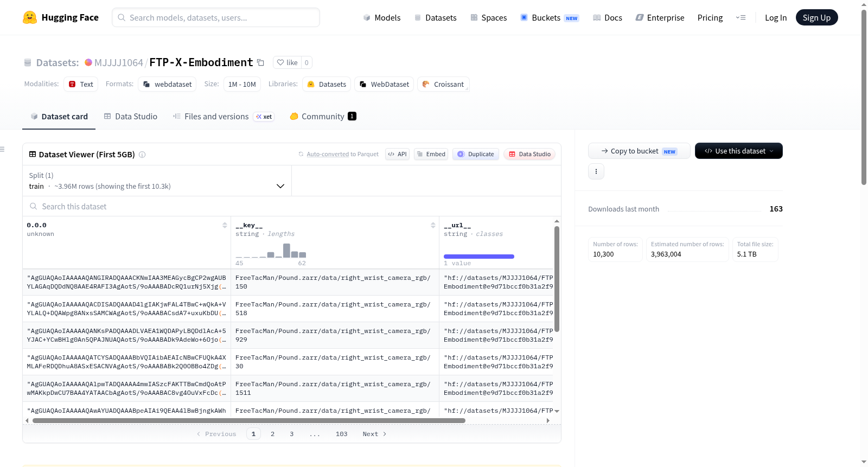This screenshot has width=868, height=467.
Task: Open the three-dot more options button
Action: coord(596,171)
